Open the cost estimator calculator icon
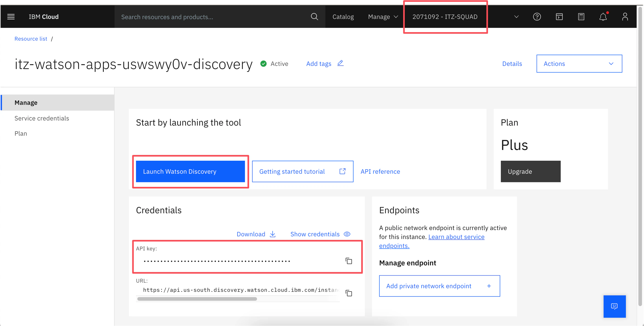 click(581, 17)
